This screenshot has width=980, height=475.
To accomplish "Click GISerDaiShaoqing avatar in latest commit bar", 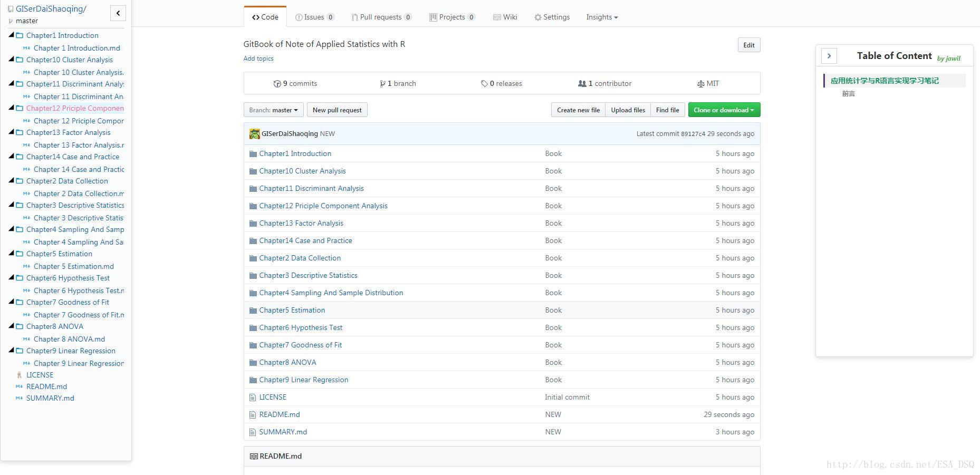I will tap(255, 134).
